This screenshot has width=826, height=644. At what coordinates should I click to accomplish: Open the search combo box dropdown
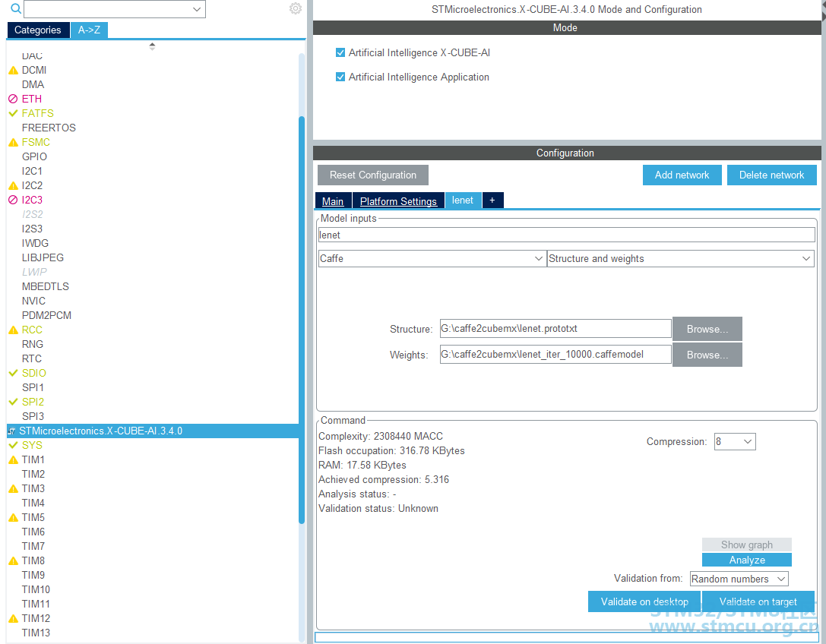(197, 9)
